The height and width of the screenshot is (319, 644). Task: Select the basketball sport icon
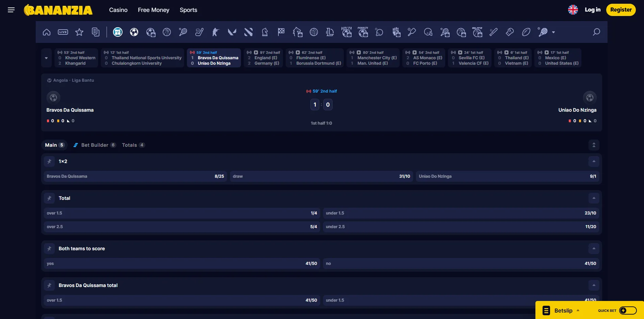coord(167,32)
